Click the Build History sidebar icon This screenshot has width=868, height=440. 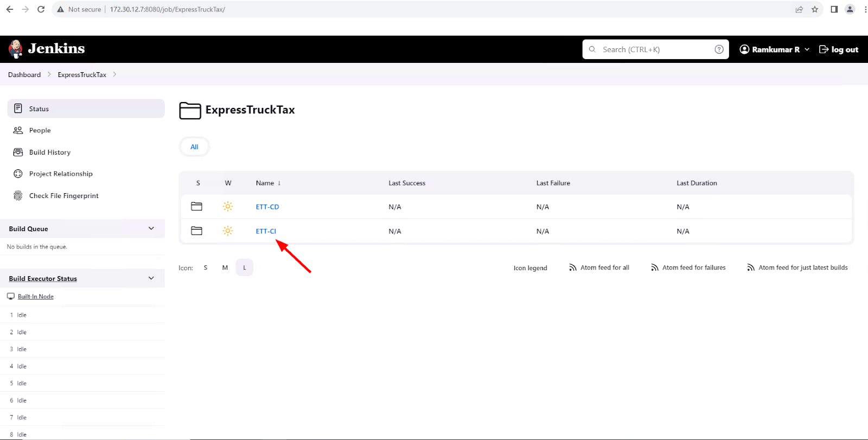point(18,152)
